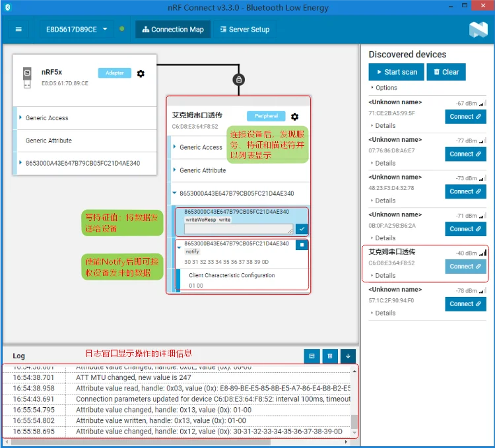Click signal strength icon for -67 dBm device
Screen dimensions: 495x448
(482, 103)
